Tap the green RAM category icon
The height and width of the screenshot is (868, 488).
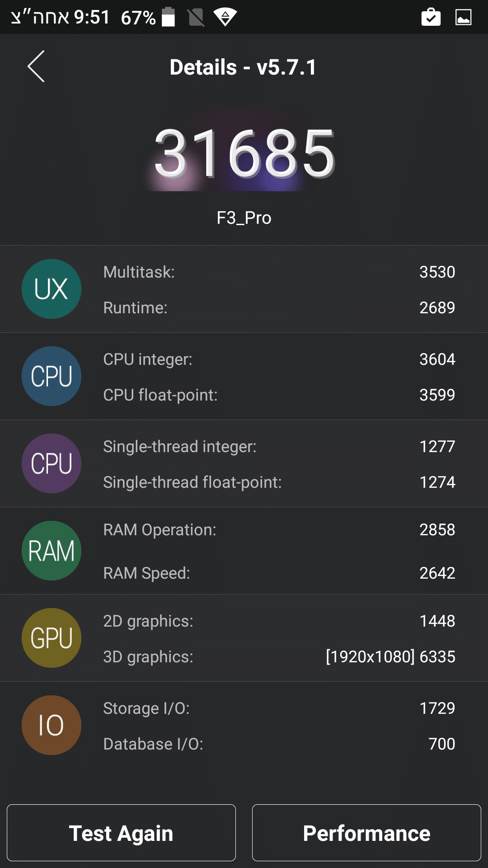[52, 551]
